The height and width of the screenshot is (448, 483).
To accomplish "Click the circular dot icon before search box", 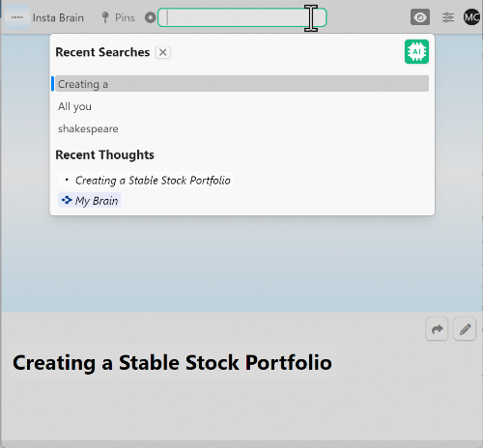I will tap(150, 17).
